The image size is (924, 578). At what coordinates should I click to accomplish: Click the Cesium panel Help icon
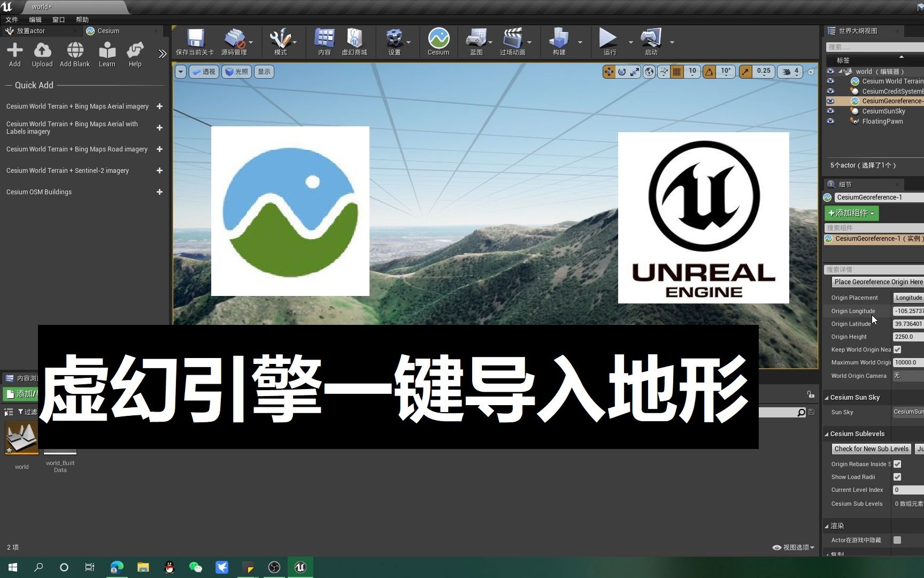click(x=135, y=51)
